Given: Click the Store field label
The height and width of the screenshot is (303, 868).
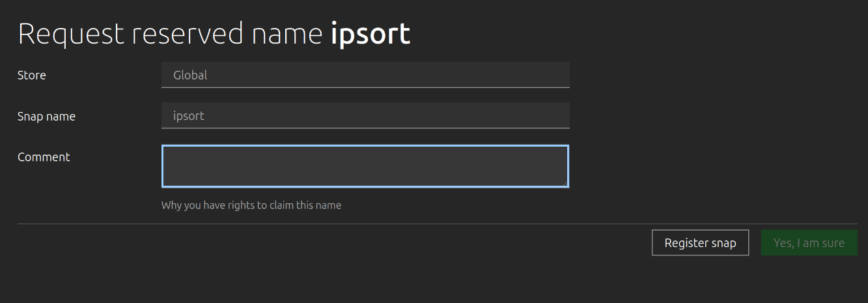Looking at the screenshot, I should coord(32,75).
